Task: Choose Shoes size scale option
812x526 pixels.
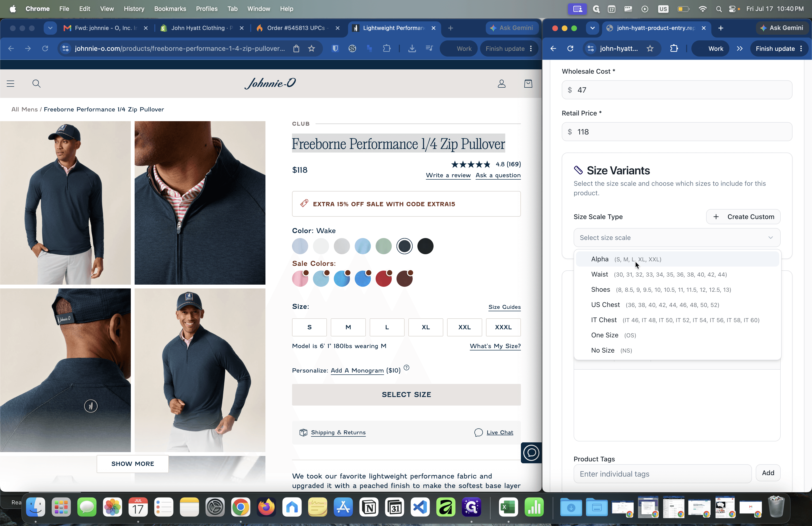Action: pos(678,289)
